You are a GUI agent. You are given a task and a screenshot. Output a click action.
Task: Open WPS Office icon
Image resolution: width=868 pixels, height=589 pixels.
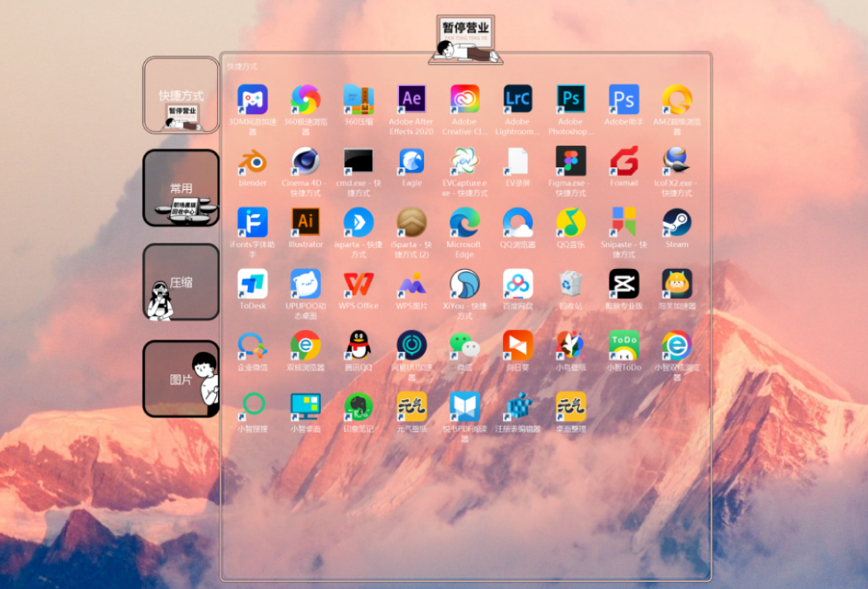pyautogui.click(x=358, y=284)
